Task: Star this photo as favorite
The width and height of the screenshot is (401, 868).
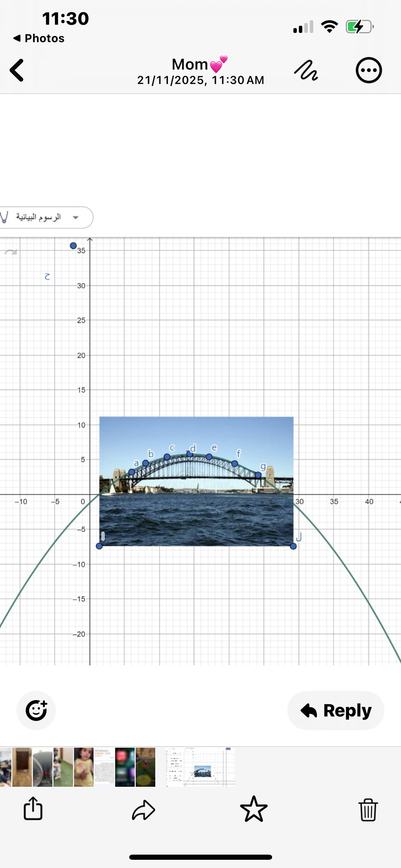Action: point(254,809)
